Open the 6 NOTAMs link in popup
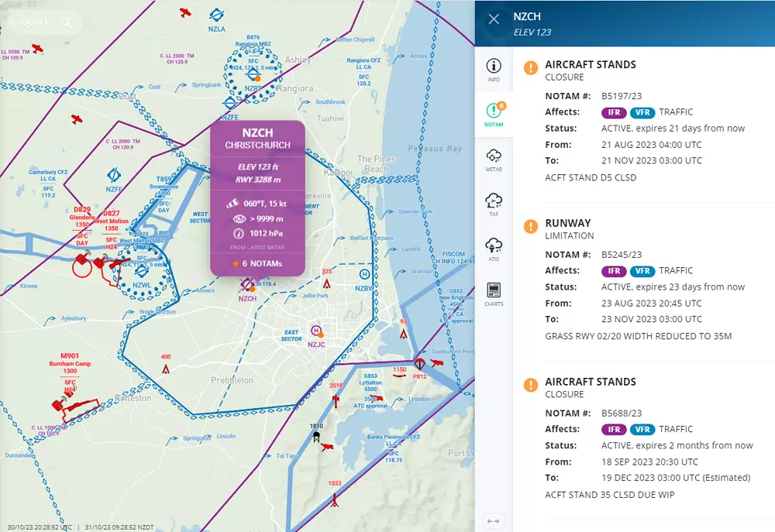 tap(257, 263)
